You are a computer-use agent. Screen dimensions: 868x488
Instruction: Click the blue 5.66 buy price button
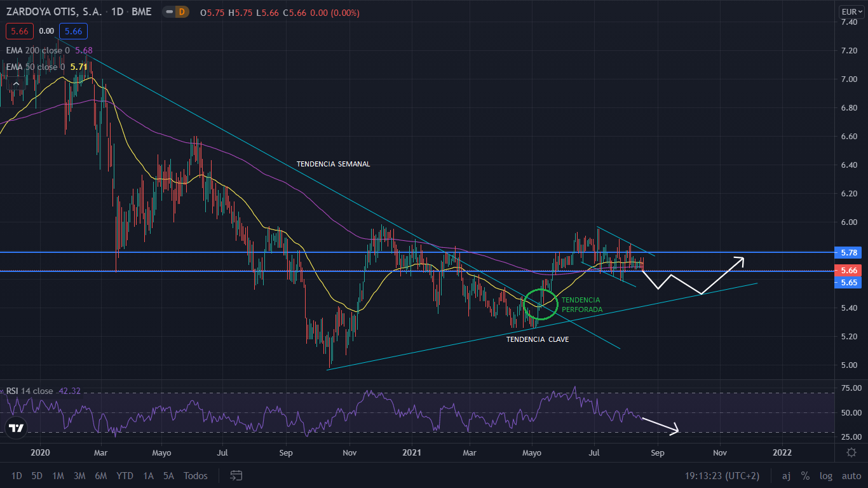click(73, 30)
